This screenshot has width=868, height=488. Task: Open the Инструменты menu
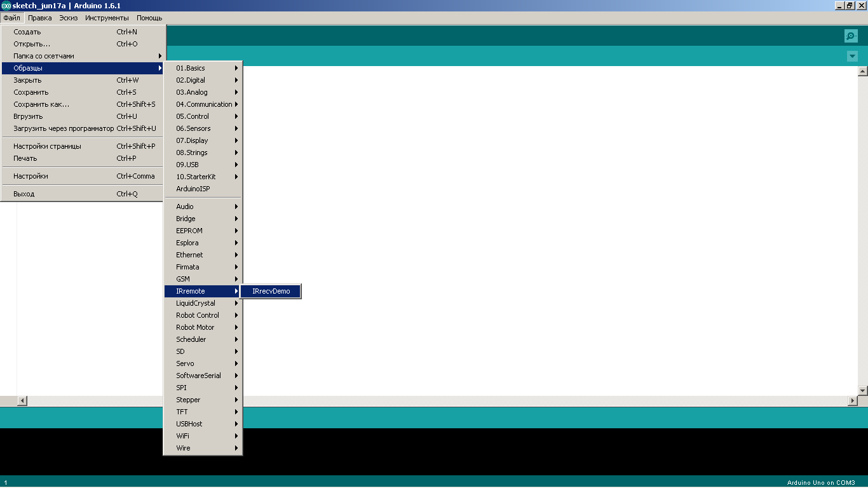(x=107, y=18)
